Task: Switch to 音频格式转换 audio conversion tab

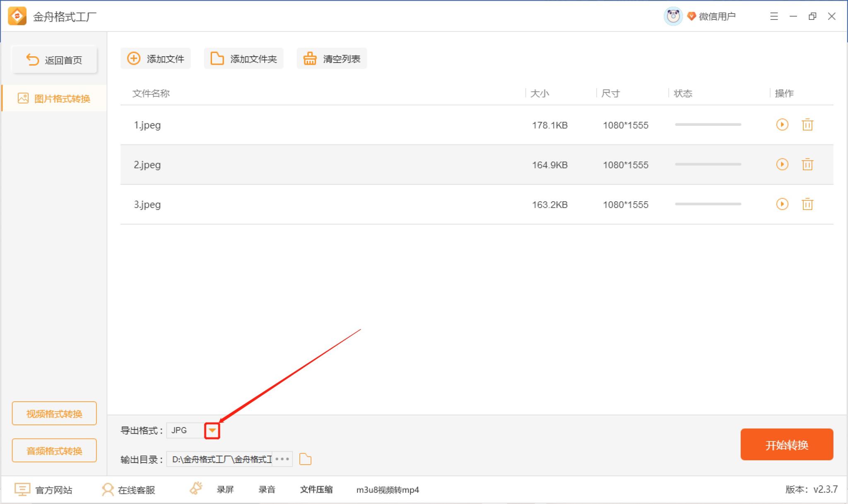Action: [x=54, y=450]
